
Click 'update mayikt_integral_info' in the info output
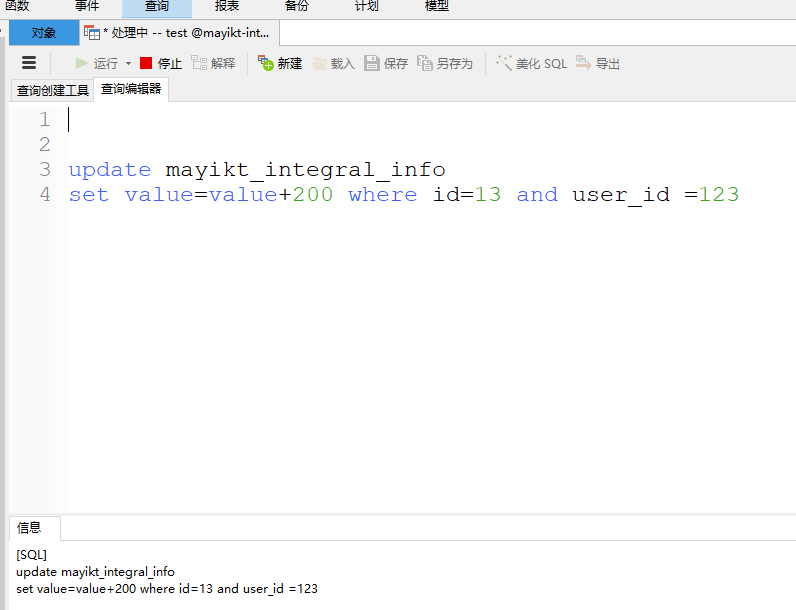pos(95,572)
